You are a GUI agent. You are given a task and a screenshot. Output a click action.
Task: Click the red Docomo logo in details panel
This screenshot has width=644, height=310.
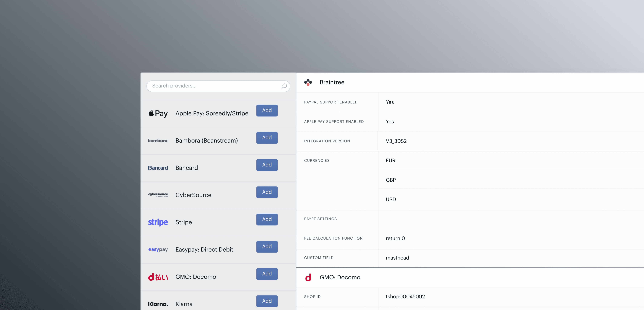(x=308, y=277)
